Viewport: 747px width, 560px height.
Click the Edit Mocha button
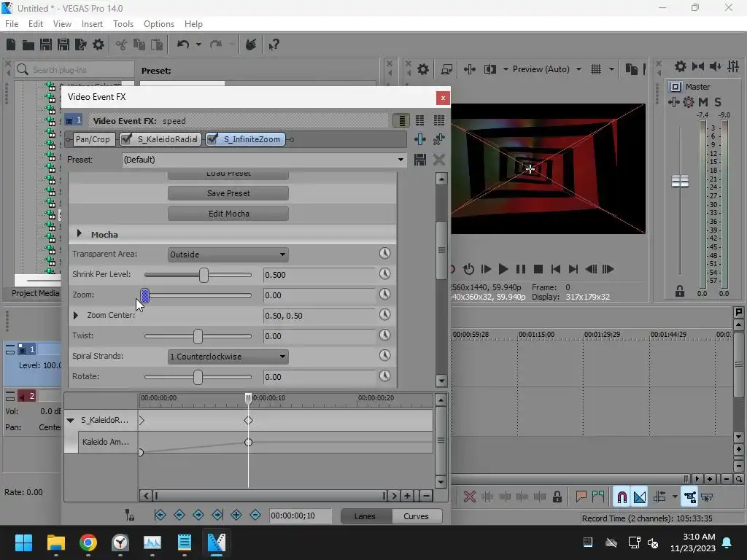coord(228,214)
